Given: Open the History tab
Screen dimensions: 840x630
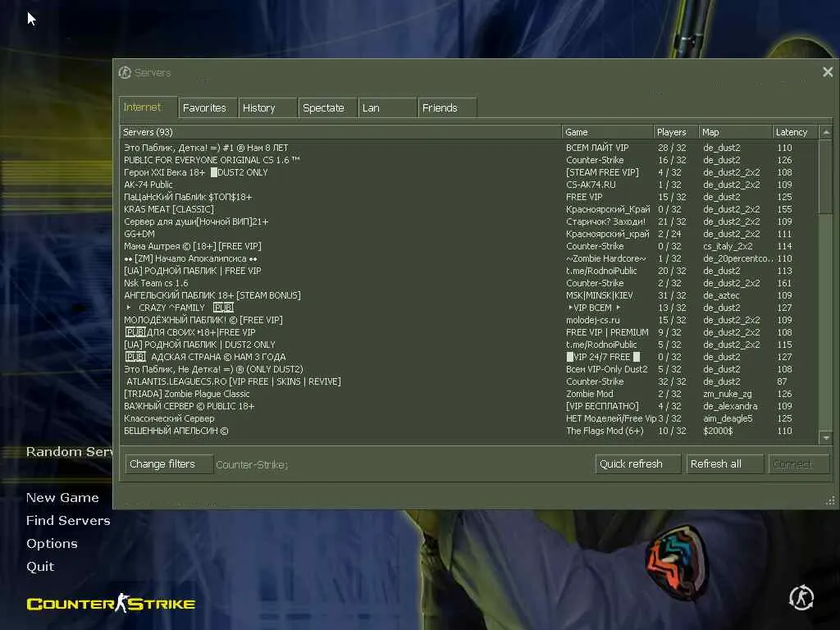Looking at the screenshot, I should 268,107.
